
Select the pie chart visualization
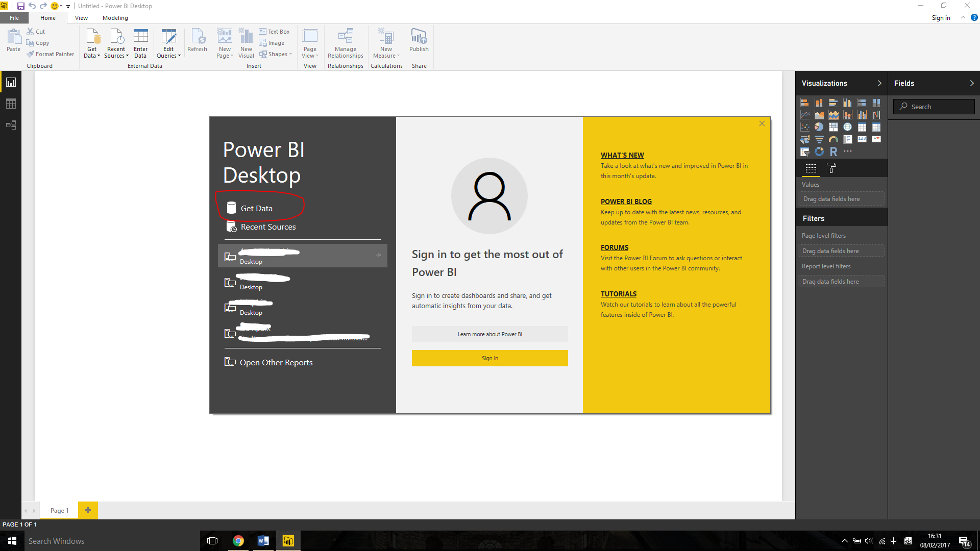(x=819, y=127)
